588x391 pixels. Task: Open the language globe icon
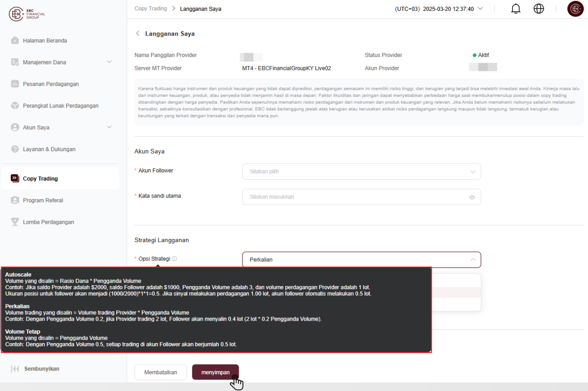tap(539, 9)
